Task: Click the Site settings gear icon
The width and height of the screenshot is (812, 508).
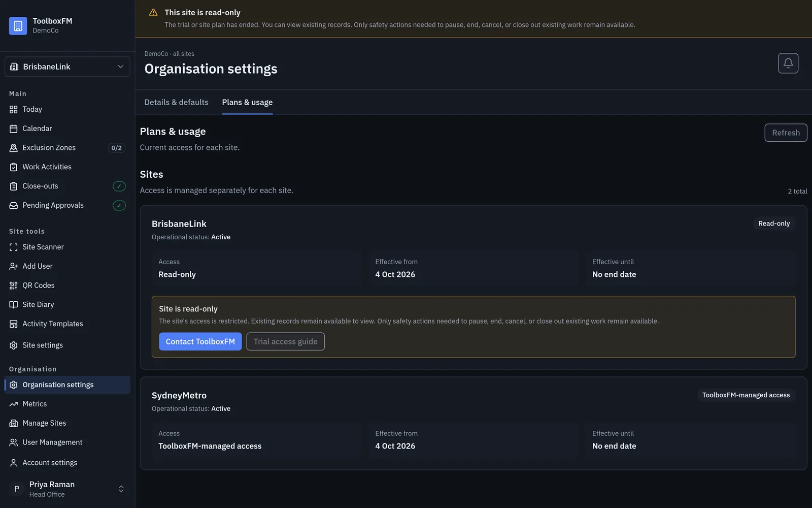Action: pyautogui.click(x=14, y=345)
